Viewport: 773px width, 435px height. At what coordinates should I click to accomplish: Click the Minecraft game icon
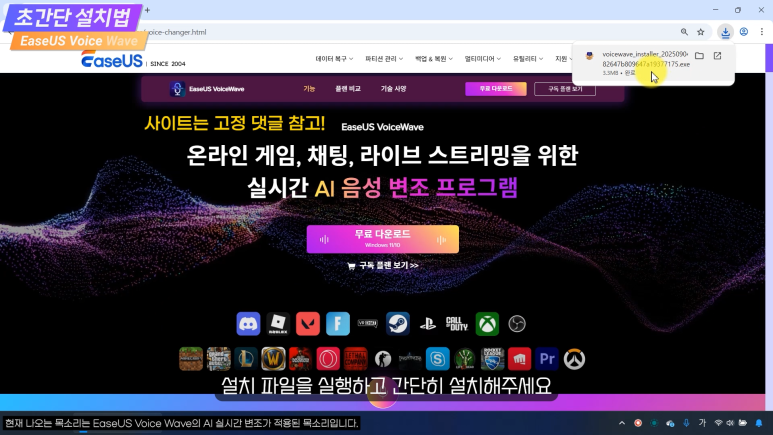pos(191,359)
